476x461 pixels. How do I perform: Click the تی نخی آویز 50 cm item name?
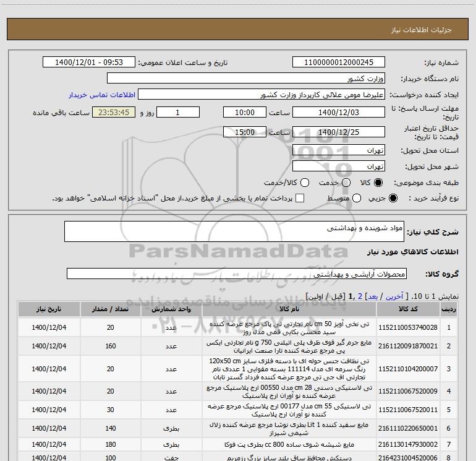click(x=289, y=328)
